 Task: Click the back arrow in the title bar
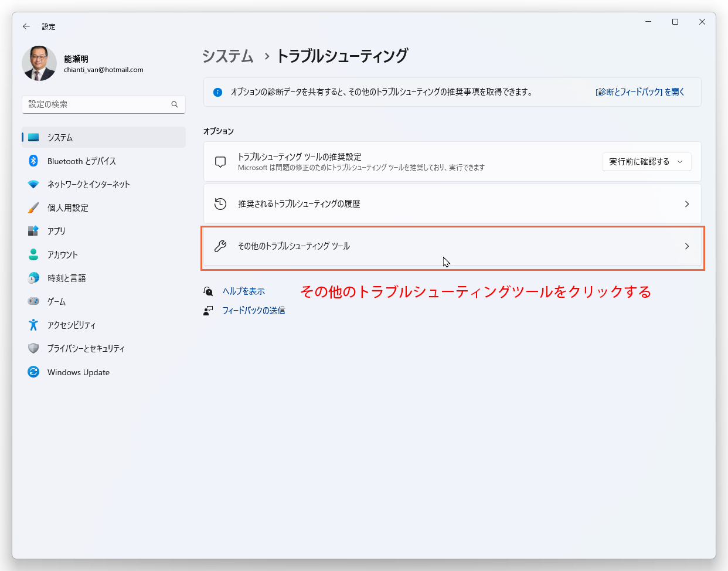26,26
